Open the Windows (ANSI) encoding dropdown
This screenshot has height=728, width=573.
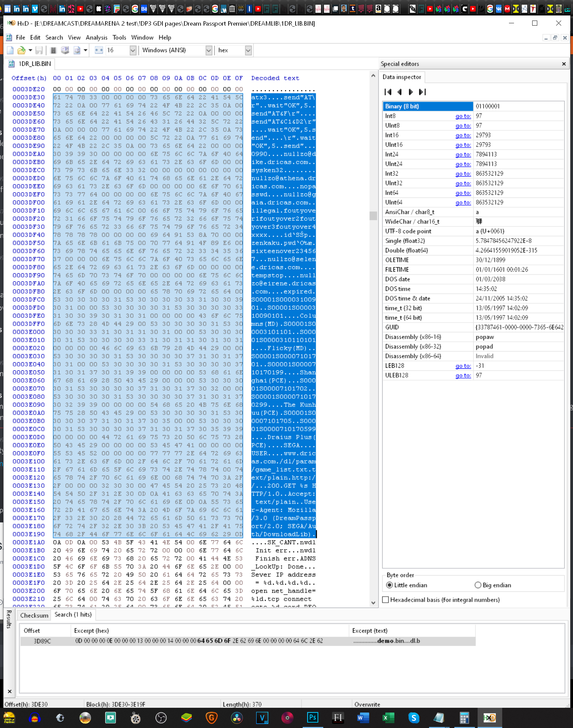coord(209,50)
